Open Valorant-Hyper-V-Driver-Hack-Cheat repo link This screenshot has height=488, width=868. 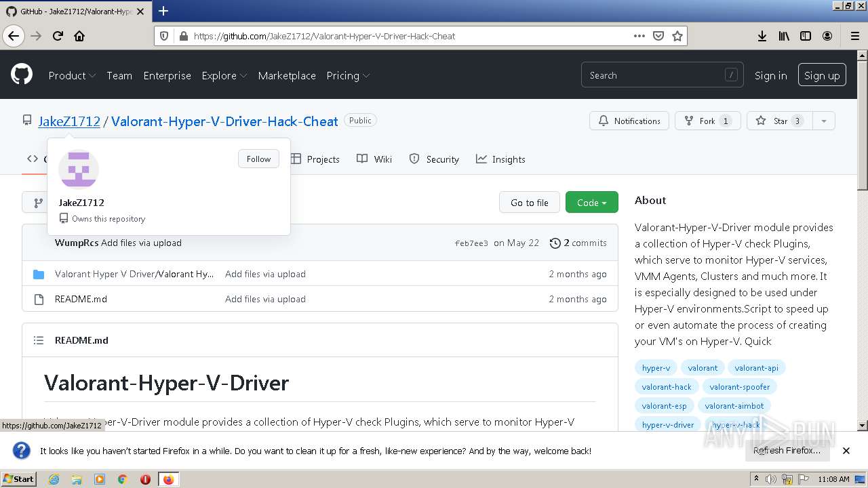224,121
